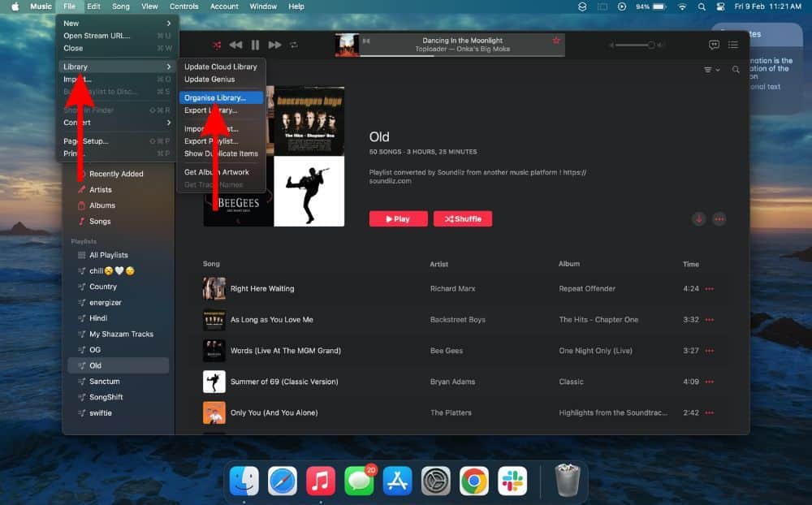Go back to the previous track

(235, 45)
